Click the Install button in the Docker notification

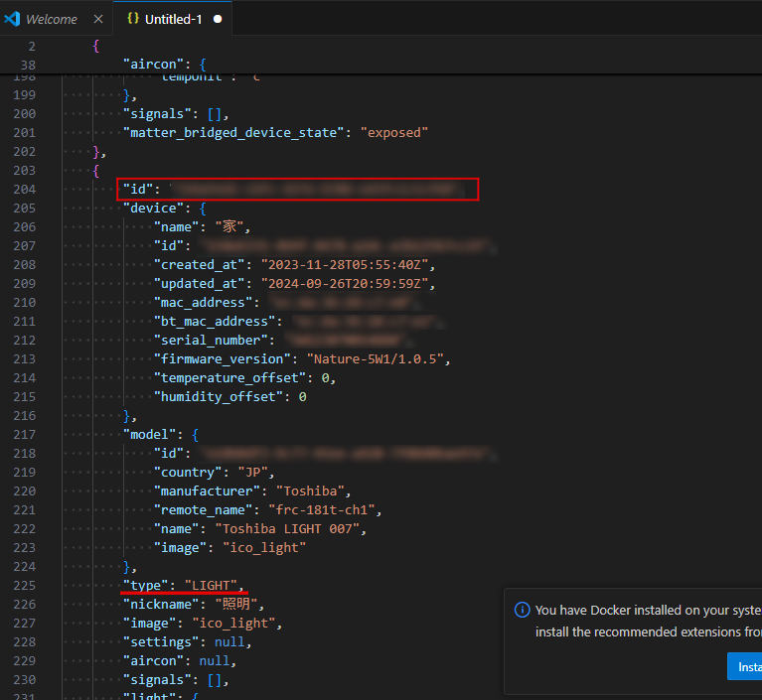[745, 666]
